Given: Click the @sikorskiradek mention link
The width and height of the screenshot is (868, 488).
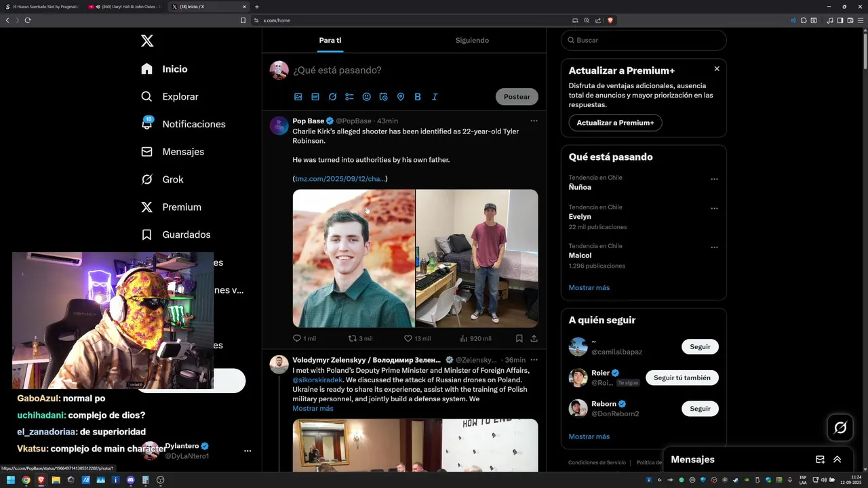Looking at the screenshot, I should point(317,380).
